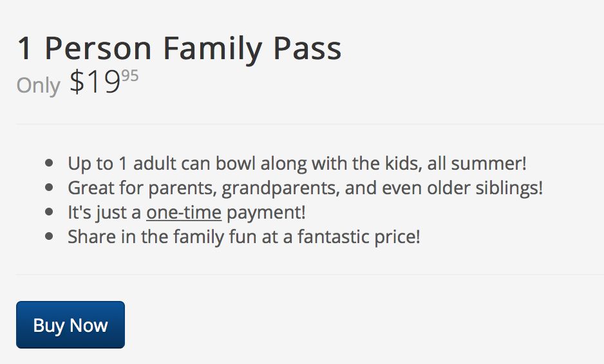
Task: Click the bullet dot before Great for parents
Action: point(50,188)
